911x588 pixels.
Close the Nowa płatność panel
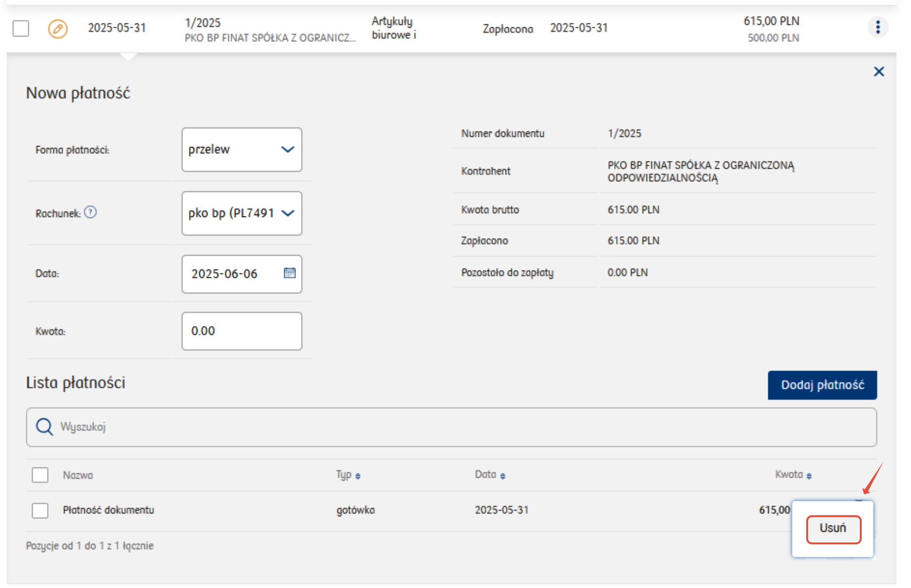[x=879, y=71]
